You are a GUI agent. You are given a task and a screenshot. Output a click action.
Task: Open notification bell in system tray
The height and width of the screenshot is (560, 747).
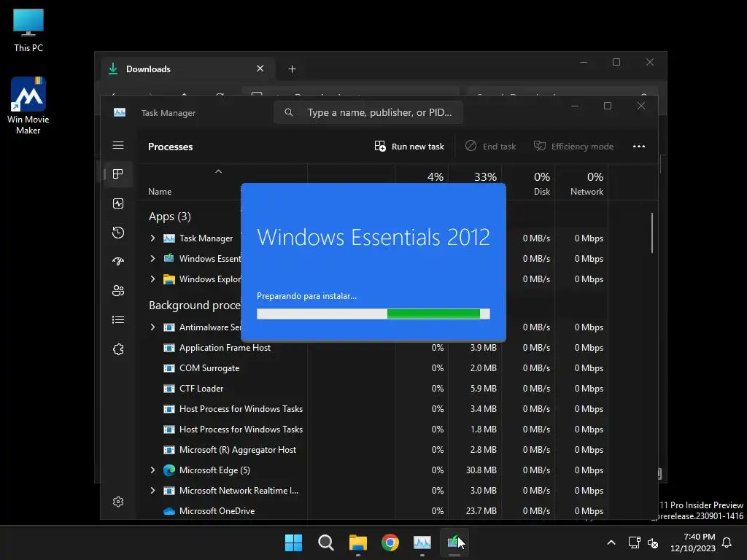point(727,542)
